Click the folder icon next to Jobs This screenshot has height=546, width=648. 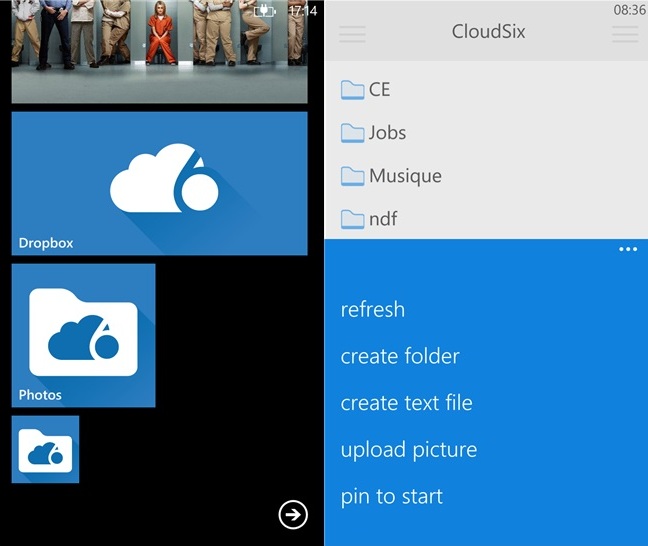click(x=353, y=133)
